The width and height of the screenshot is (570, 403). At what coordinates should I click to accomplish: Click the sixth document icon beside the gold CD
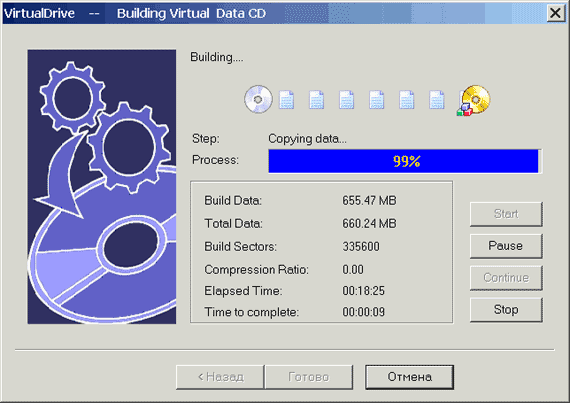click(x=437, y=100)
